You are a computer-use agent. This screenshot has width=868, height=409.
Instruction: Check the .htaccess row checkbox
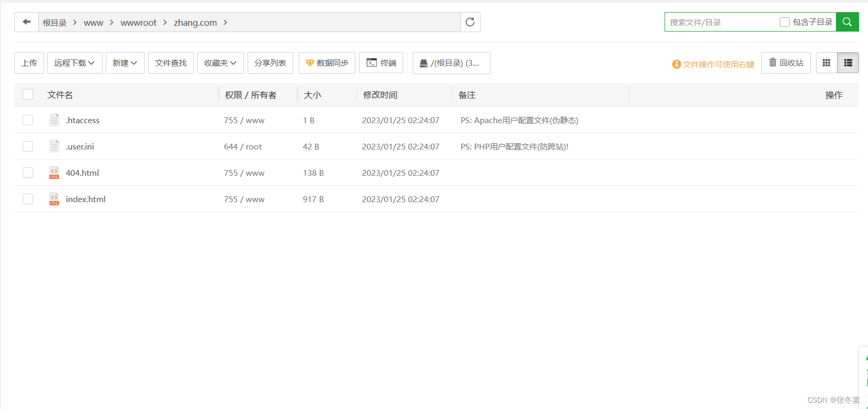[28, 120]
